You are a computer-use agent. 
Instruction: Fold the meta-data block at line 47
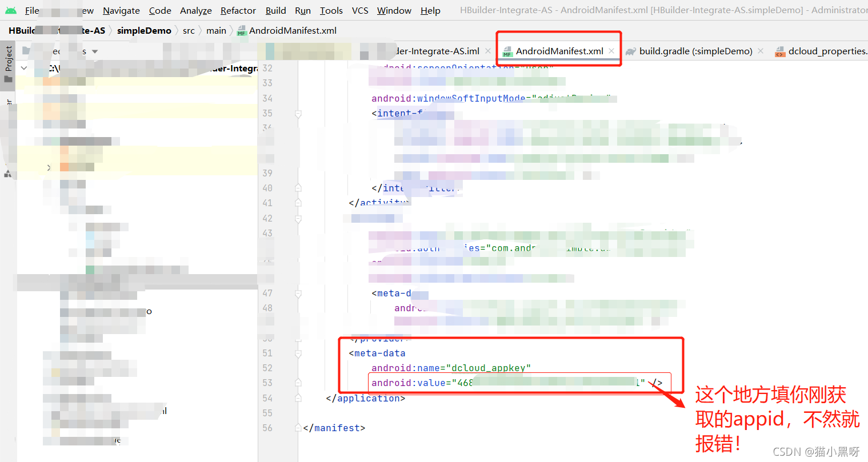tap(298, 294)
